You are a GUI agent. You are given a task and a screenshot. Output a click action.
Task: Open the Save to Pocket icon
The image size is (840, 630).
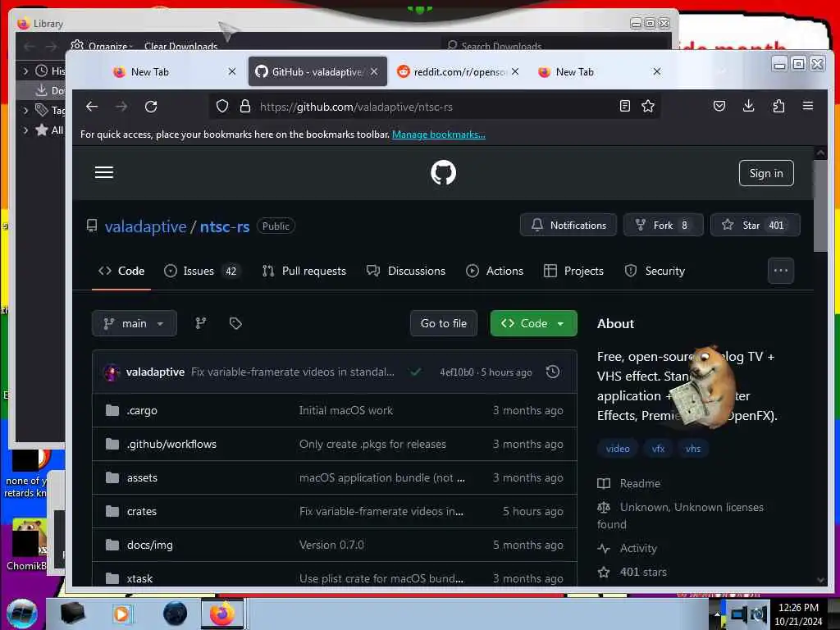pos(719,106)
